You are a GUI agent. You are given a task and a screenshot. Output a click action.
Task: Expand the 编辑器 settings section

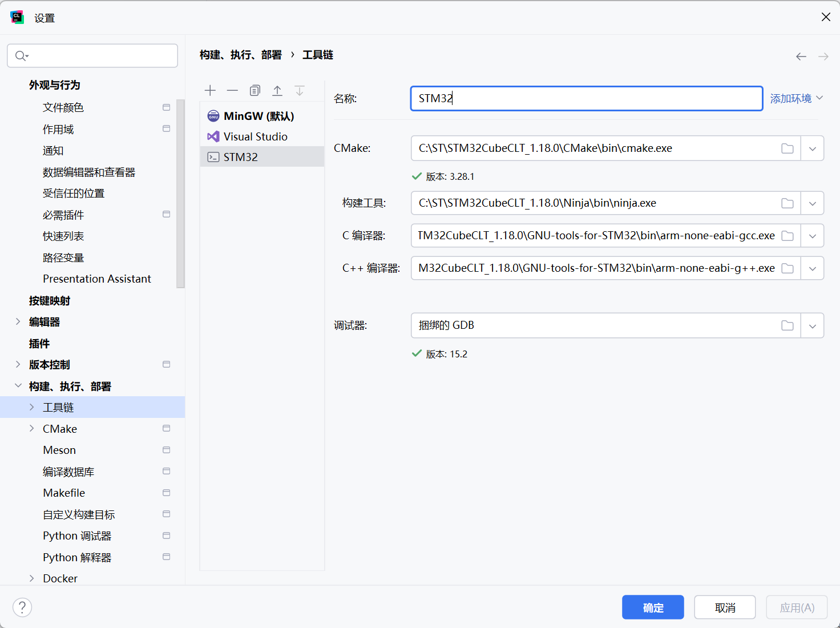18,322
